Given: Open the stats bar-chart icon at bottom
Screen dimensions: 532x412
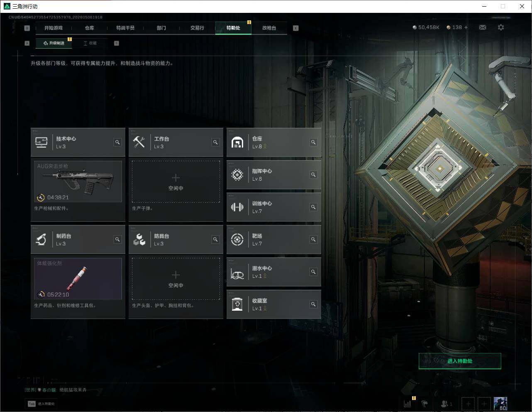Looking at the screenshot, I should (x=408, y=403).
